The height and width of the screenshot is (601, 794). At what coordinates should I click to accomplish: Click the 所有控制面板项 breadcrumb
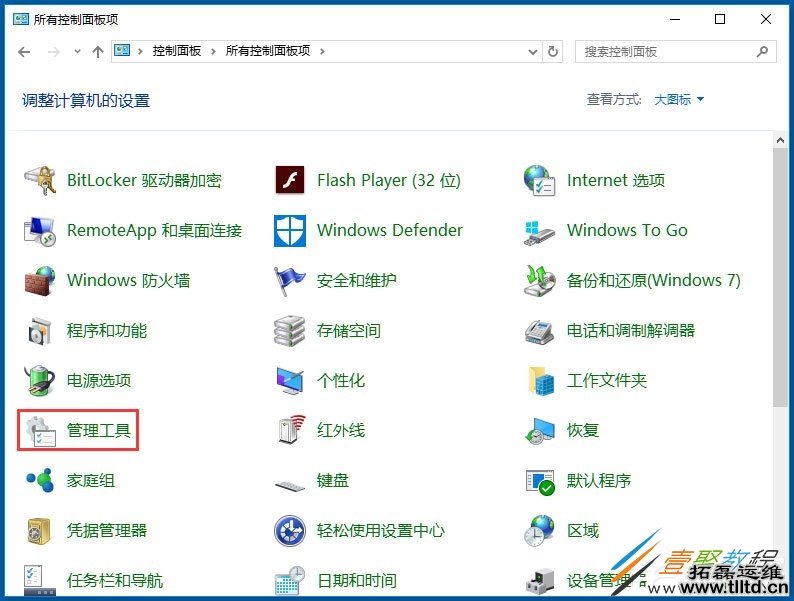click(267, 51)
